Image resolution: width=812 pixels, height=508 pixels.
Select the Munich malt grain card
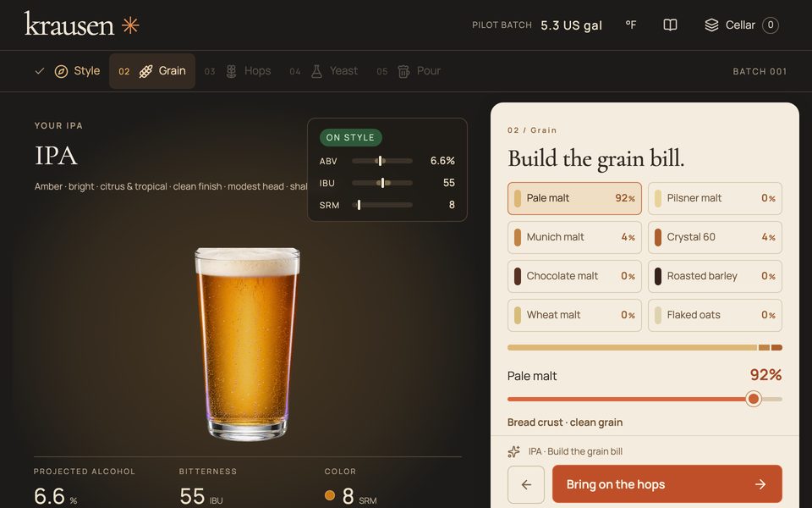pyautogui.click(x=574, y=237)
